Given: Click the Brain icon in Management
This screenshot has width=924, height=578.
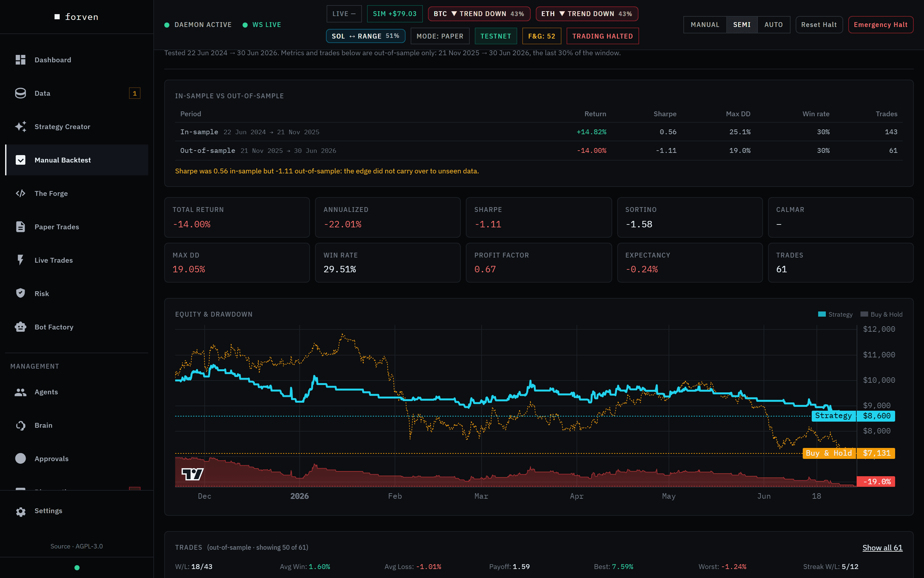Looking at the screenshot, I should tap(21, 425).
